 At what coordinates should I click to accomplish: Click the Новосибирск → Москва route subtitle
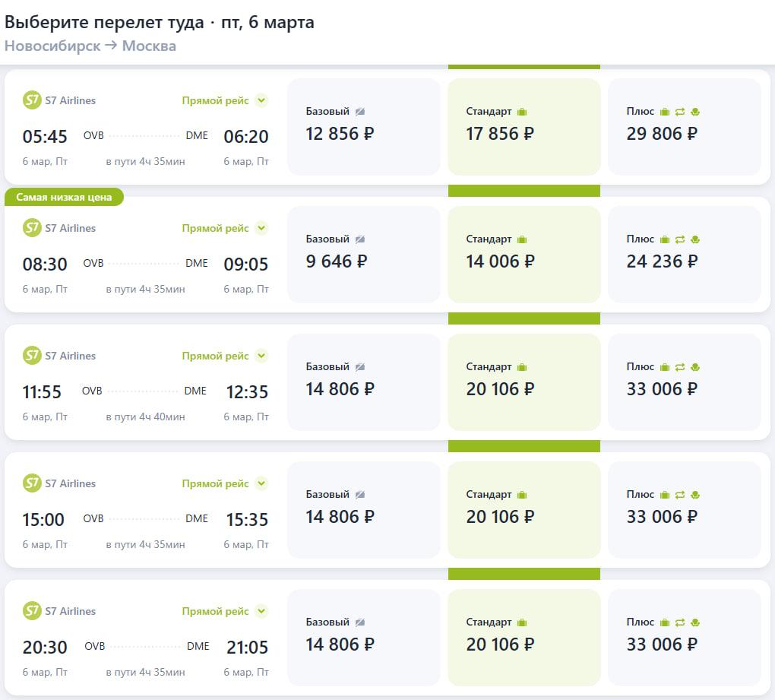tap(90, 46)
